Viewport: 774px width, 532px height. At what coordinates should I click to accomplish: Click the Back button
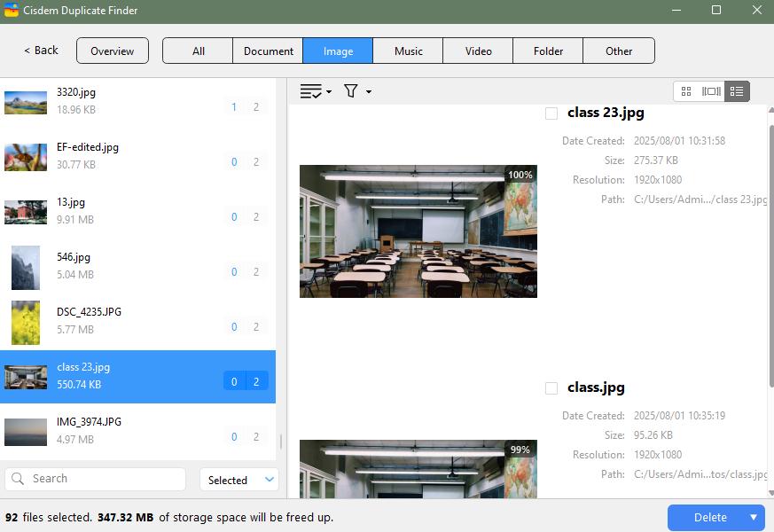(39, 51)
